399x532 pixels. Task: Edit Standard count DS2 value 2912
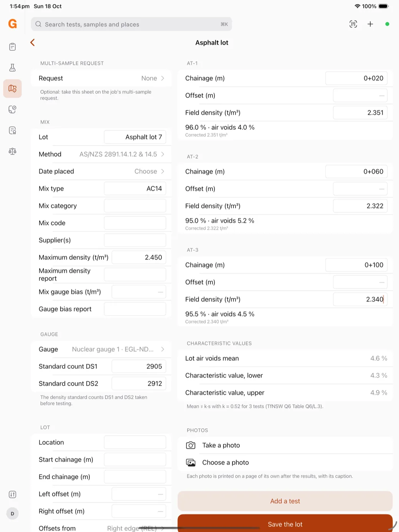pyautogui.click(x=139, y=384)
